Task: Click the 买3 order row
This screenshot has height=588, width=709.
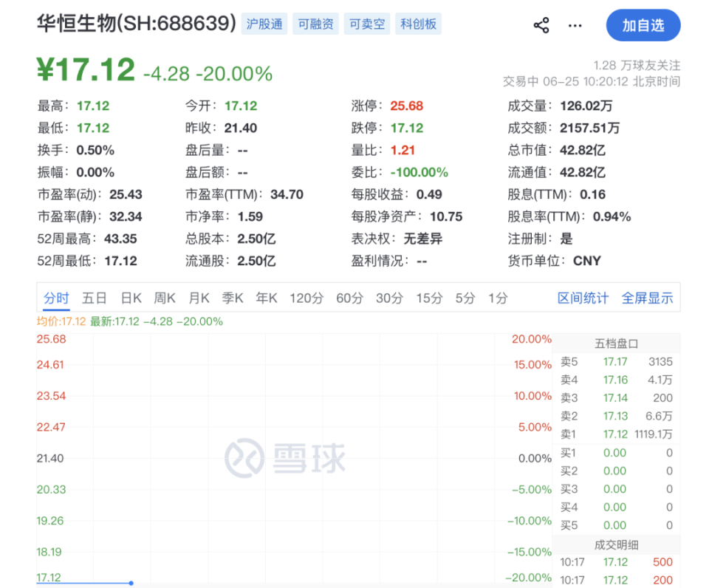Action: click(x=616, y=489)
